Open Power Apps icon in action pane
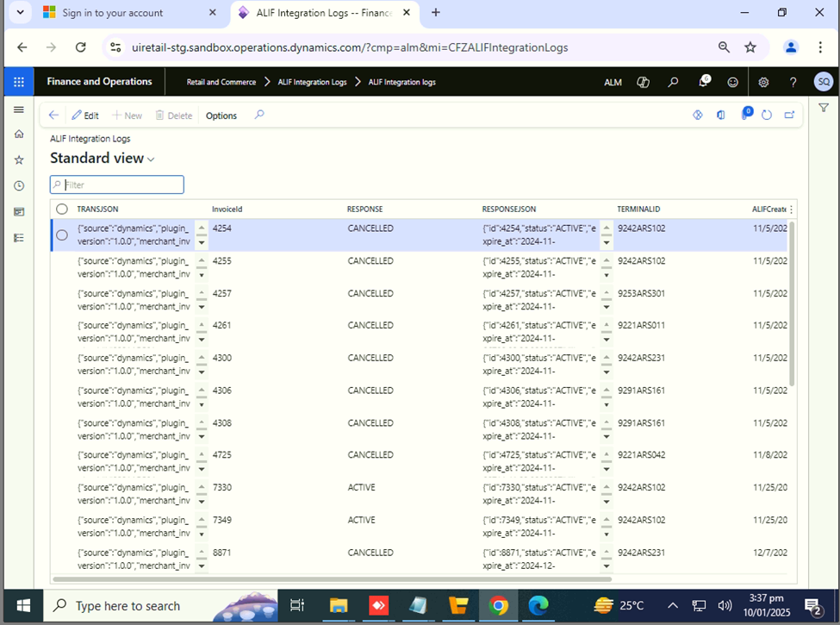 coord(698,115)
